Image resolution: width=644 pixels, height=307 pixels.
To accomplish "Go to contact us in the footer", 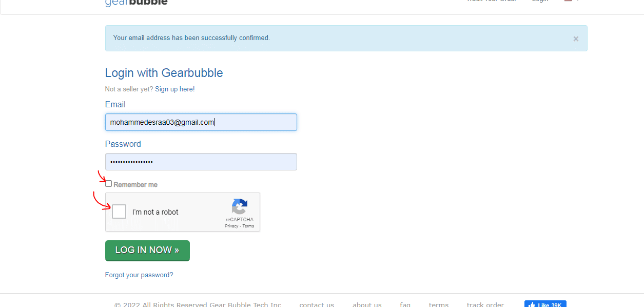I will click(317, 304).
